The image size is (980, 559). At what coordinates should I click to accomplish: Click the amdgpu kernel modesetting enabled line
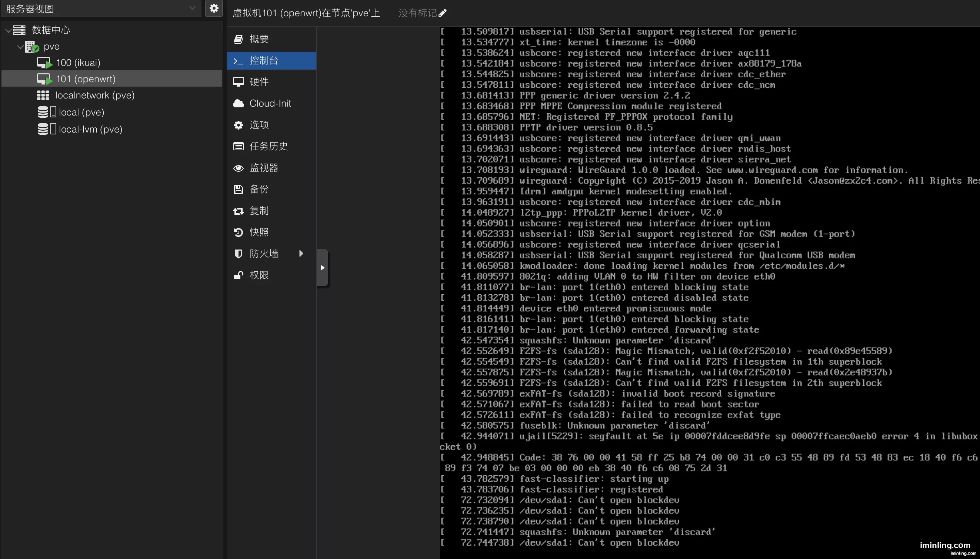point(586,191)
